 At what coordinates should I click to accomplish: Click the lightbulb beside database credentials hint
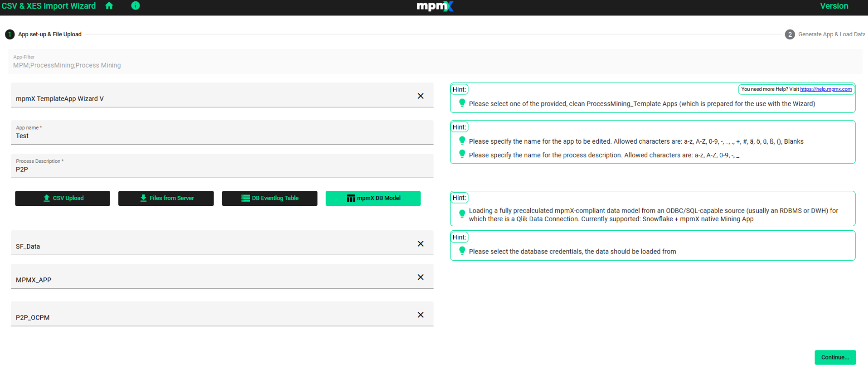[x=462, y=251]
